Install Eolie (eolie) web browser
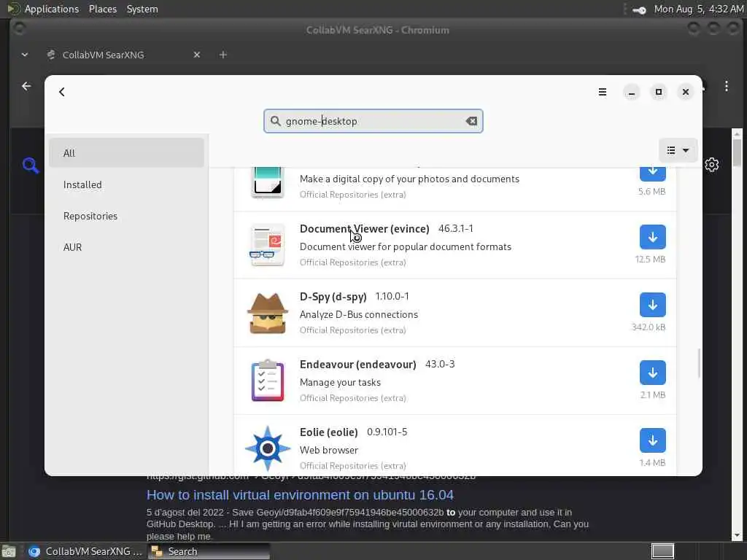Screen dimensions: 747x560 click(652, 440)
